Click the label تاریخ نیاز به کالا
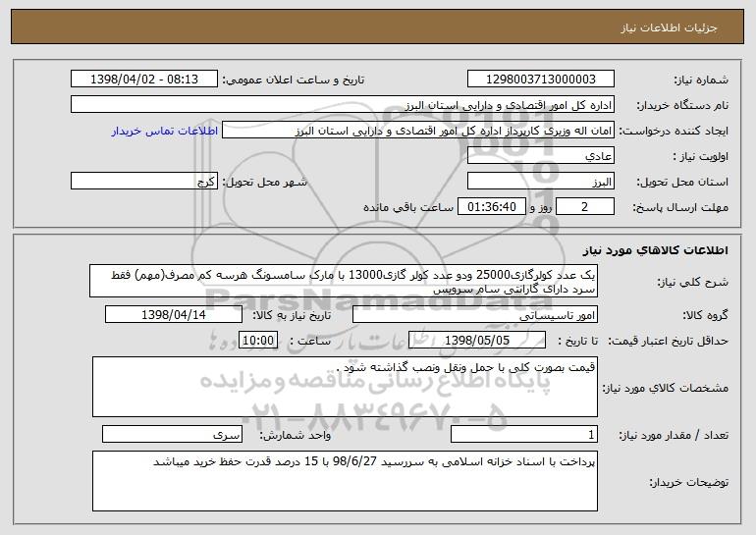756x535 pixels. 292,315
